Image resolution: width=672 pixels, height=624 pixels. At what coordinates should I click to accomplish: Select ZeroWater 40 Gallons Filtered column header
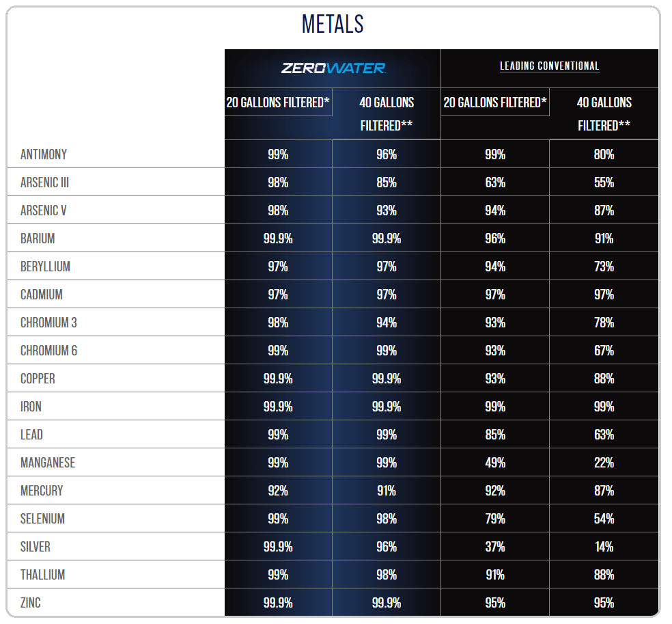[x=387, y=113]
